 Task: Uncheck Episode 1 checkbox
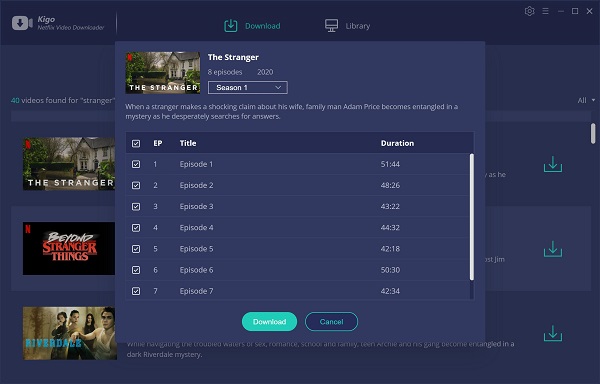pyautogui.click(x=136, y=164)
